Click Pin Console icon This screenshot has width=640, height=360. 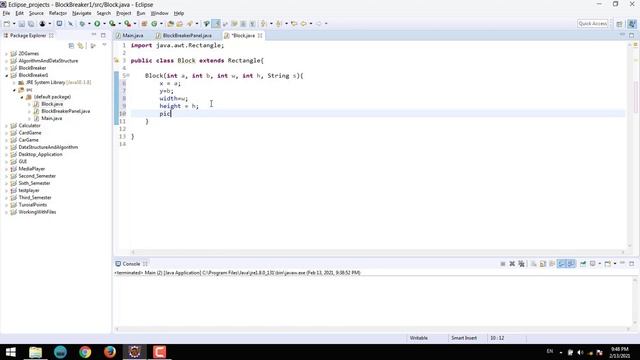(x=583, y=264)
